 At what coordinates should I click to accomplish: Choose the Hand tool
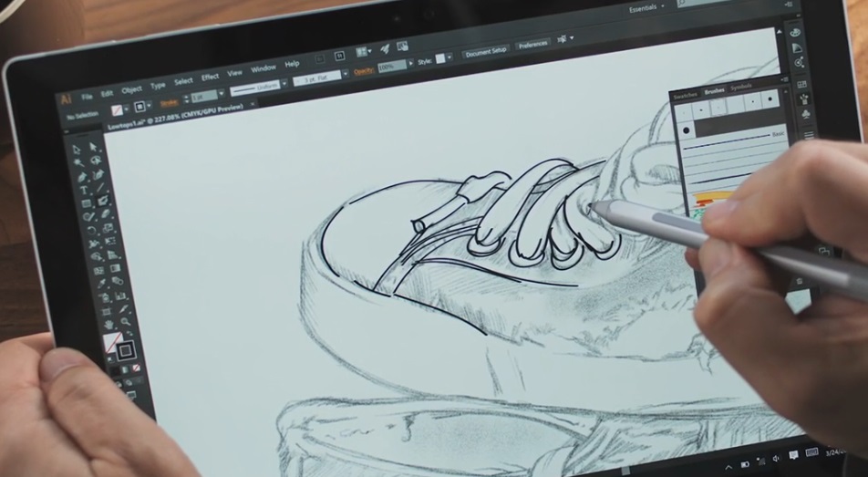pyautogui.click(x=109, y=325)
